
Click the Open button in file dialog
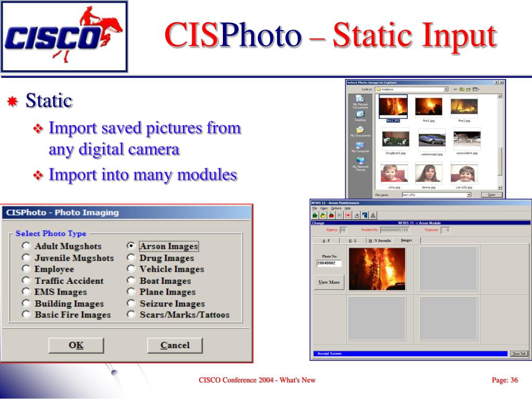pos(491,195)
